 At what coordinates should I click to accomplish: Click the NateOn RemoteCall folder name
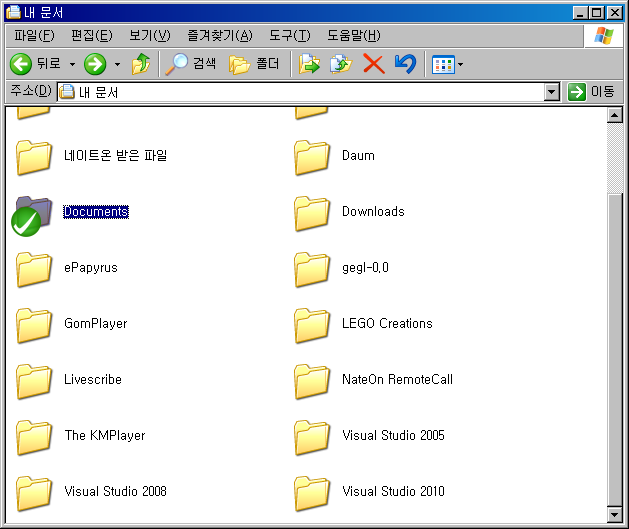click(397, 379)
